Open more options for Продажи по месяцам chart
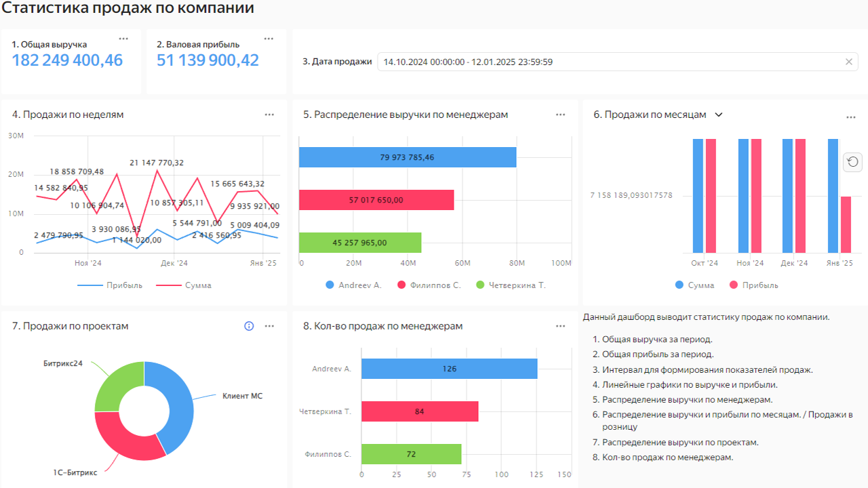This screenshot has width=868, height=488. [850, 117]
